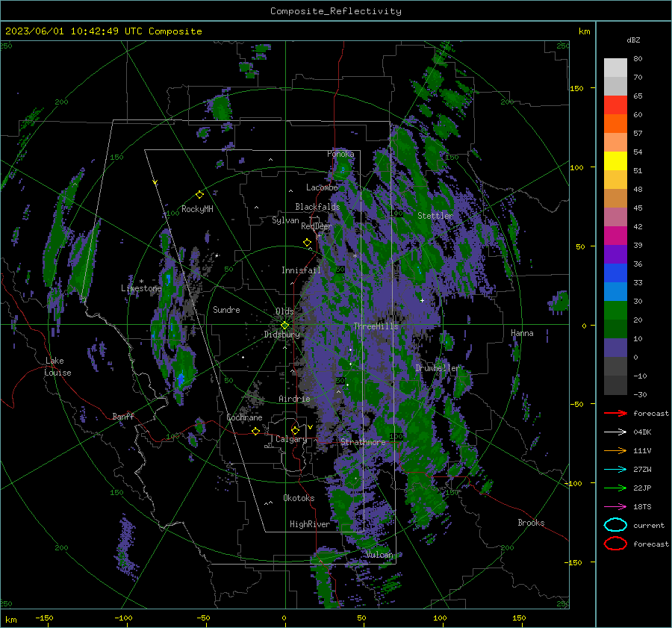The width and height of the screenshot is (672, 628).
Task: Click the Strathmore label
Action: [363, 442]
